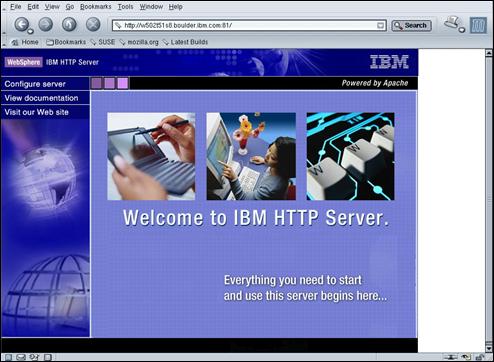Viewport: 494px width, 362px height.
Task: Click the Search button
Action: click(411, 25)
